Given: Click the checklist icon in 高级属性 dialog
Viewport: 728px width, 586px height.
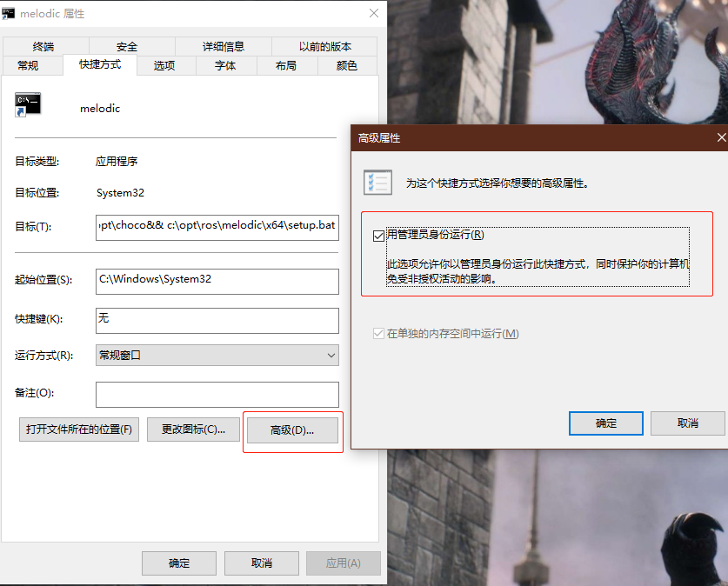Looking at the screenshot, I should point(380,181).
